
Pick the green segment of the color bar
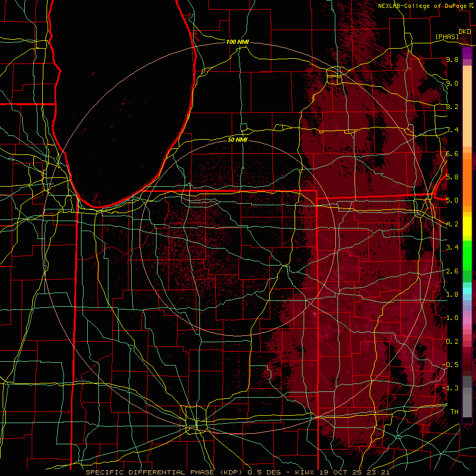[x=467, y=255]
